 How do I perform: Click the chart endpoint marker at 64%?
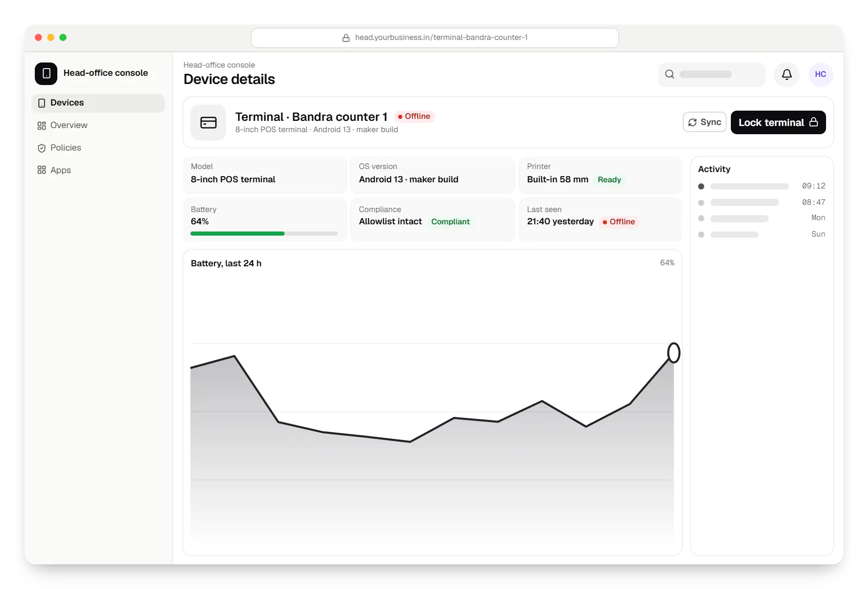674,353
